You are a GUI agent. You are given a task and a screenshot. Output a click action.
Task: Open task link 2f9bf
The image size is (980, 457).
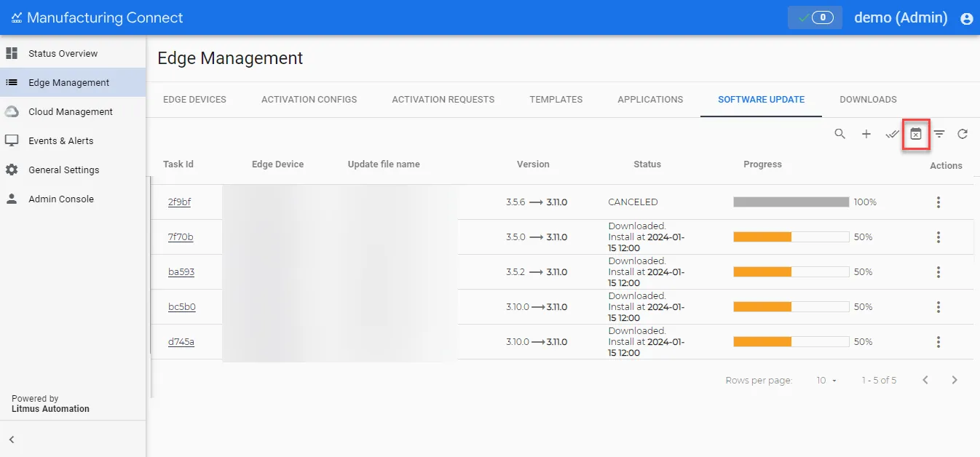[x=179, y=202]
